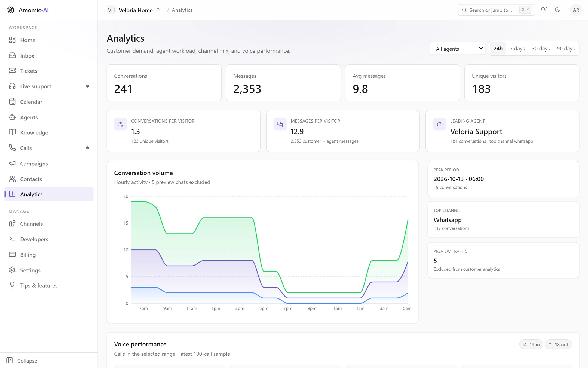Select the 24h time range
Viewport: 588px width, 368px height.
pos(498,48)
